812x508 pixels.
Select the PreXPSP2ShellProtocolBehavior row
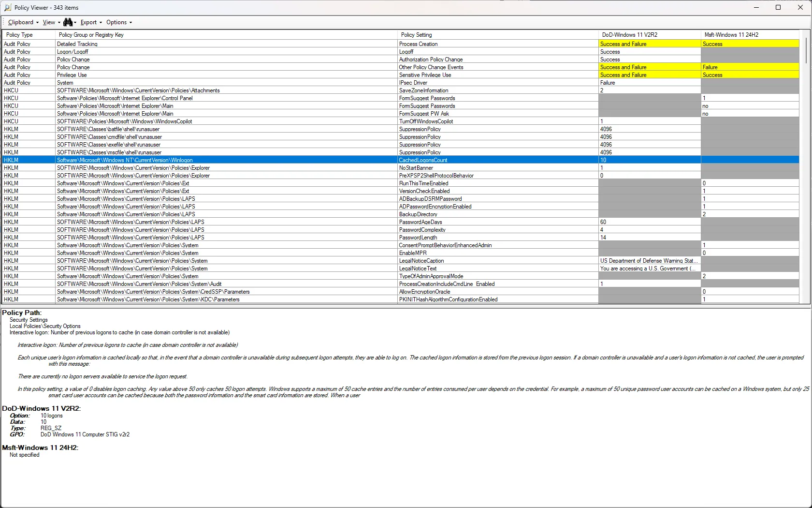click(400, 176)
